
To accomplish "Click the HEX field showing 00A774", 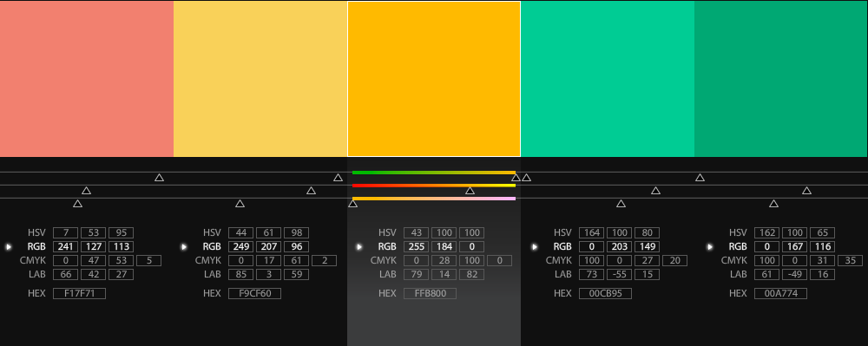I will coord(780,293).
